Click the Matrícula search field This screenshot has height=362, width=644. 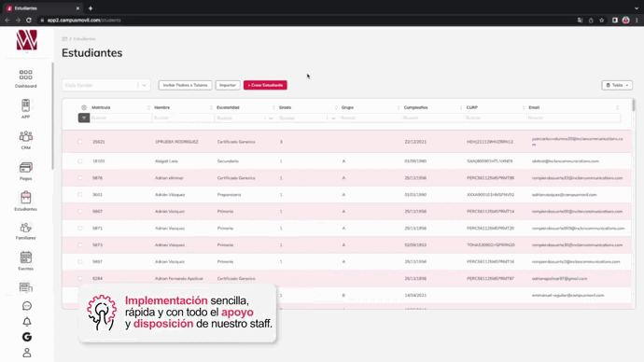tap(120, 118)
